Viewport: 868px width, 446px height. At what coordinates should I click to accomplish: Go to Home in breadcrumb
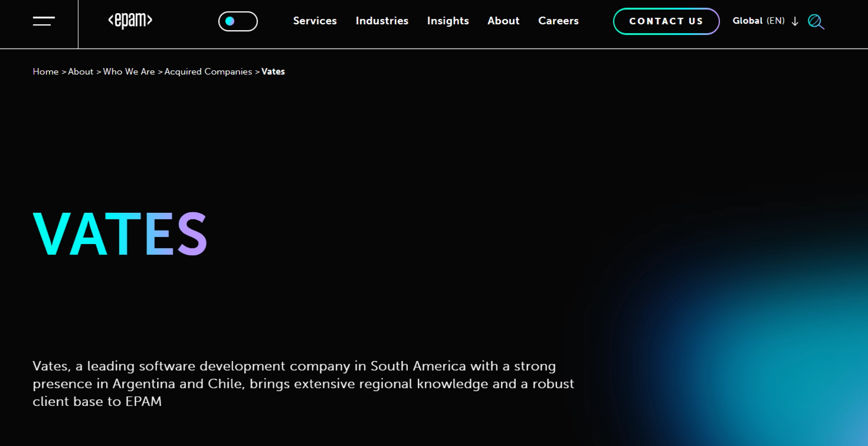[x=46, y=72]
